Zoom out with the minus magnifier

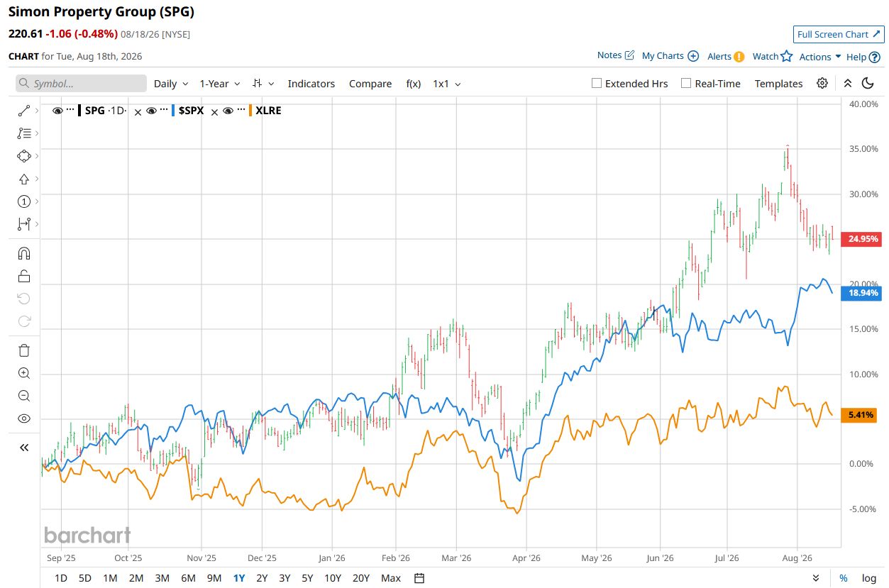24,396
